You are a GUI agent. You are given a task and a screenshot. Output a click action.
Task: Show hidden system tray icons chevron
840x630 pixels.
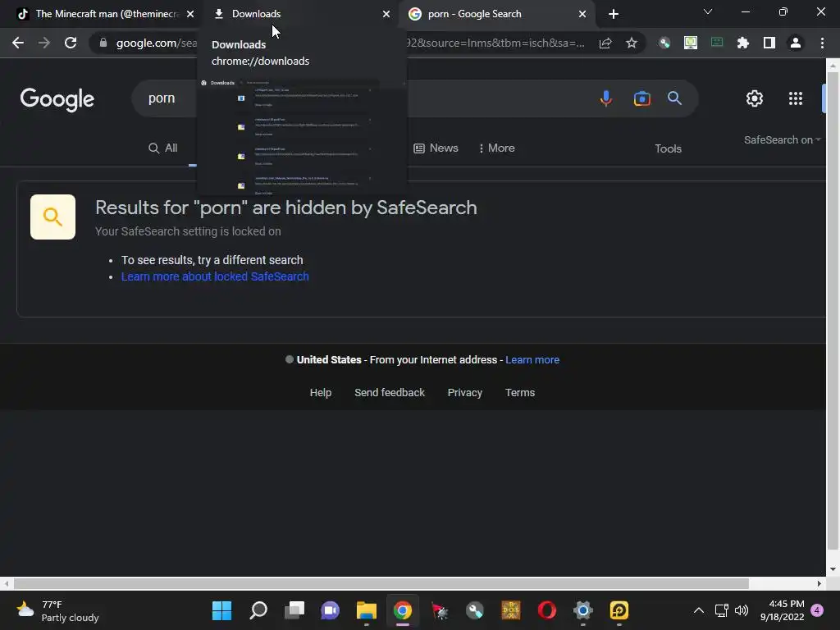(699, 610)
